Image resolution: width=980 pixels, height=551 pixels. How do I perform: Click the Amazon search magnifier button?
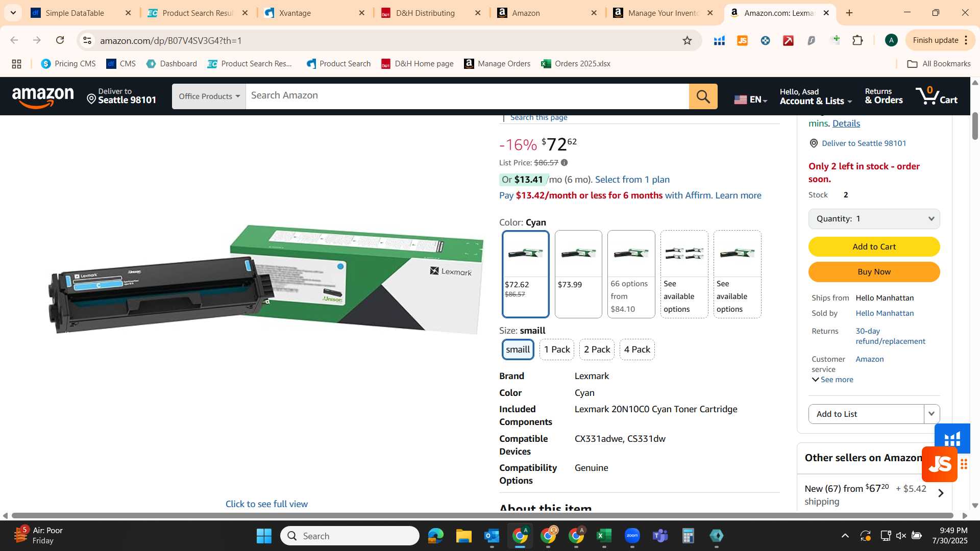tap(703, 96)
